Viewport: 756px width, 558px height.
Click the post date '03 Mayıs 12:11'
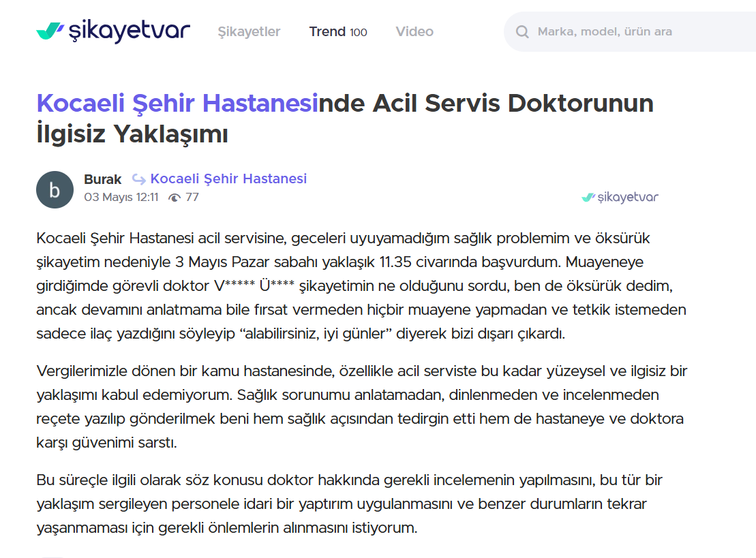tap(121, 197)
